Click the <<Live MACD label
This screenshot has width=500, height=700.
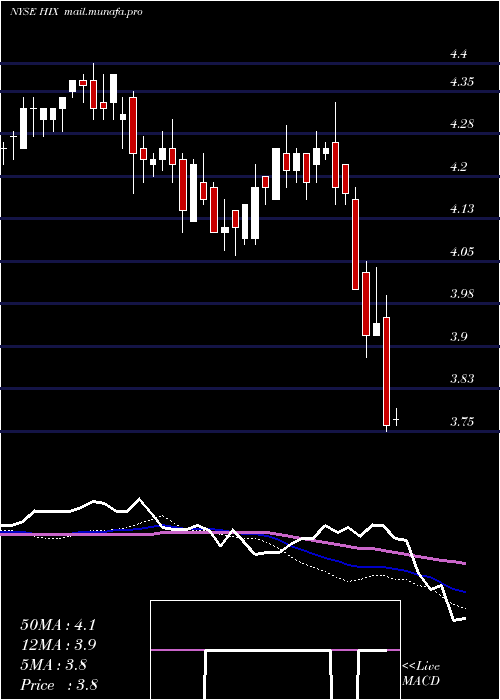(x=421, y=674)
